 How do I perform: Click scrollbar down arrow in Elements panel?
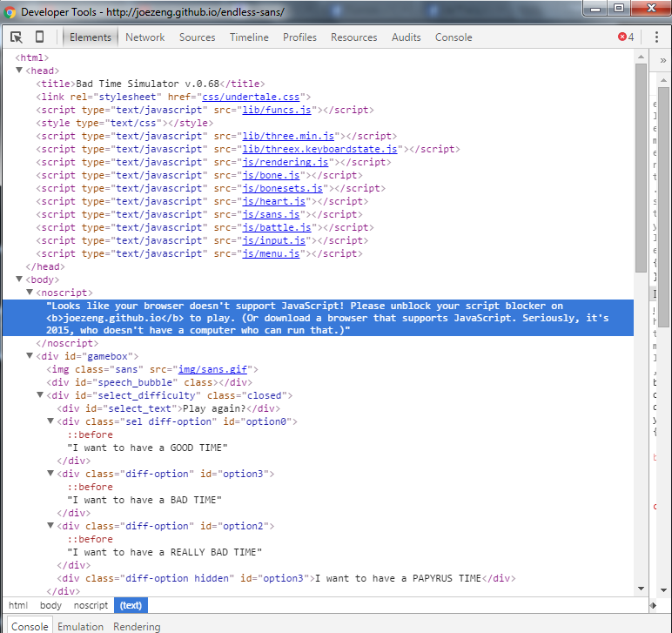point(641,588)
